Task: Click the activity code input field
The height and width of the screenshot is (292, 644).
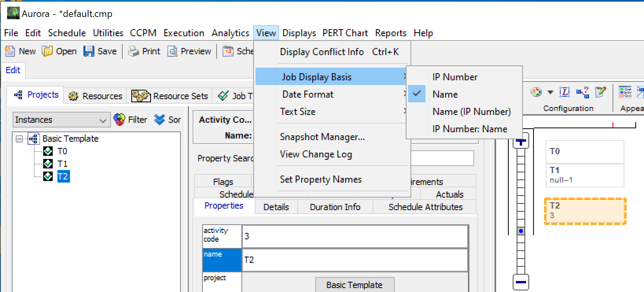Action: tap(354, 236)
